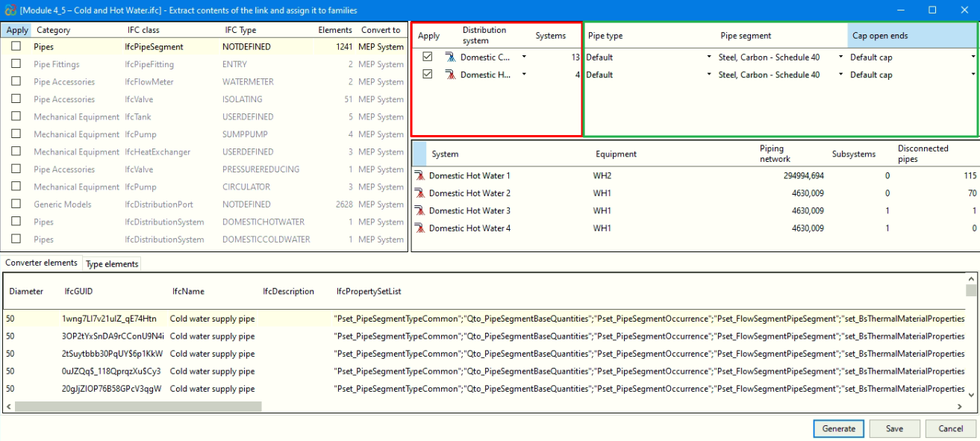
Task: Click the Domestic Hot Water 2 system icon
Action: click(x=419, y=193)
